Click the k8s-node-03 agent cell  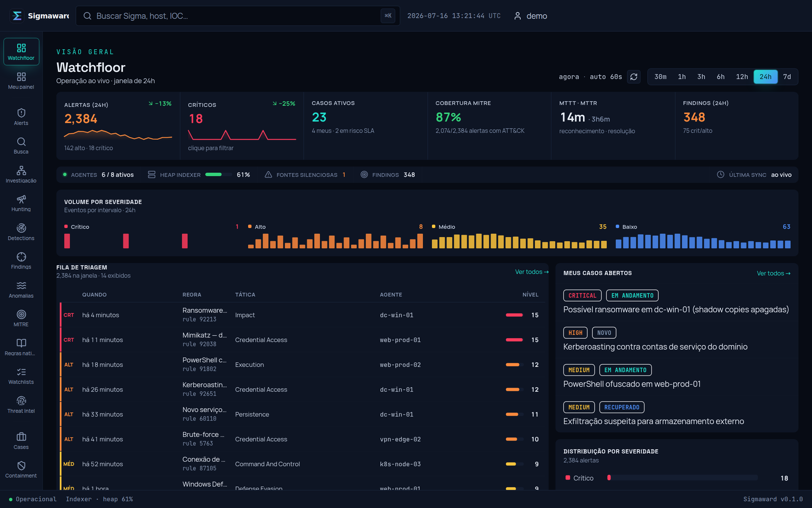(x=400, y=464)
